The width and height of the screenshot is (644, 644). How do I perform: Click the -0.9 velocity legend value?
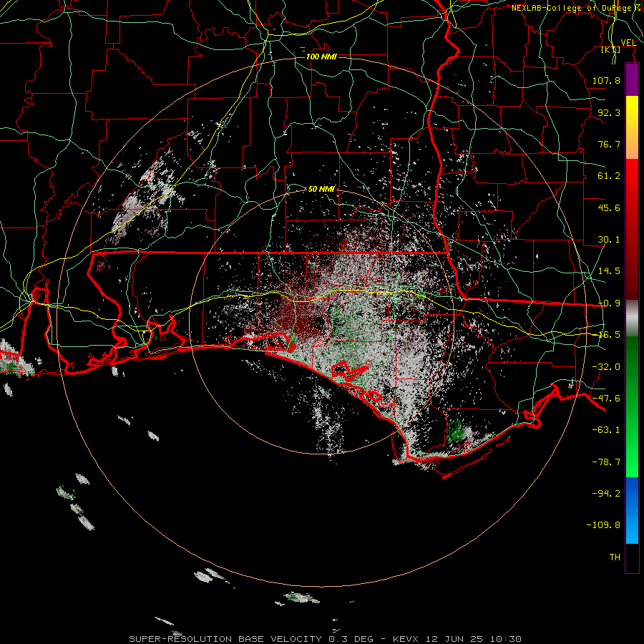coord(609,303)
